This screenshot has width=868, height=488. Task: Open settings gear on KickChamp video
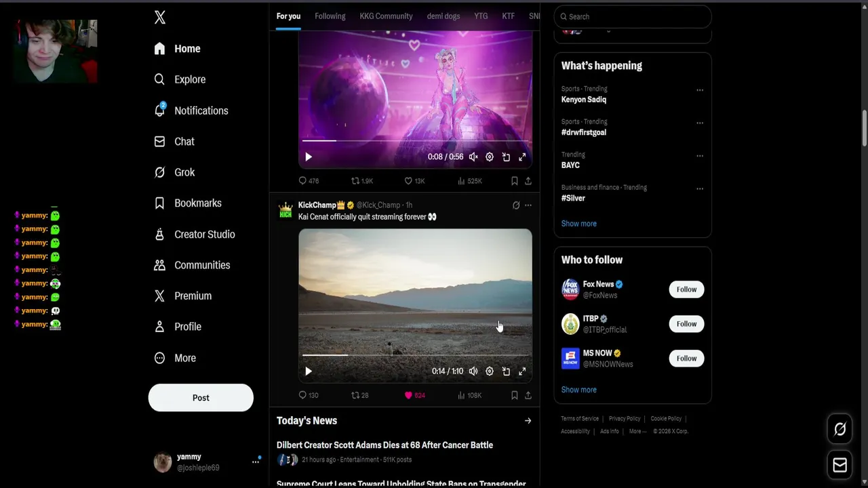(490, 371)
